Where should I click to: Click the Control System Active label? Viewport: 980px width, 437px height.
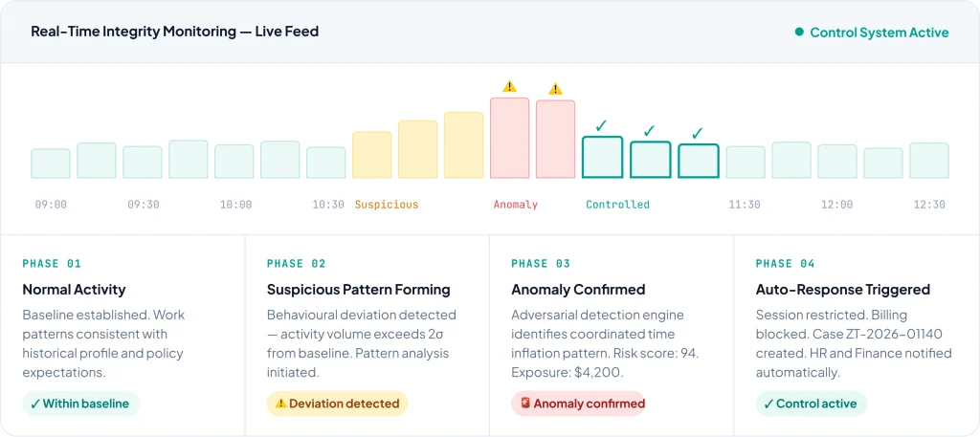pyautogui.click(x=879, y=33)
